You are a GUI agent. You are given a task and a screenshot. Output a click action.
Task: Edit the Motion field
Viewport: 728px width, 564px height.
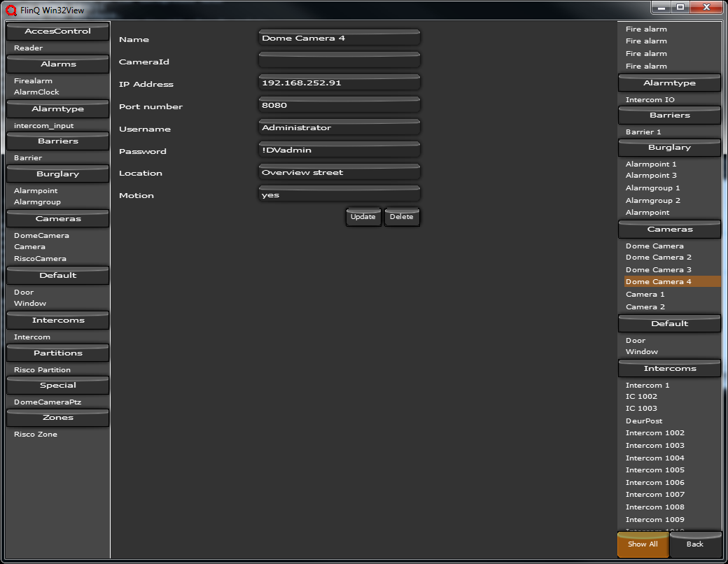339,195
